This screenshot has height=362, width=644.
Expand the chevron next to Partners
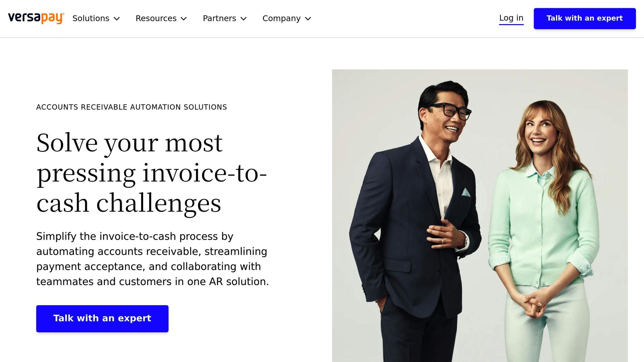pyautogui.click(x=243, y=19)
